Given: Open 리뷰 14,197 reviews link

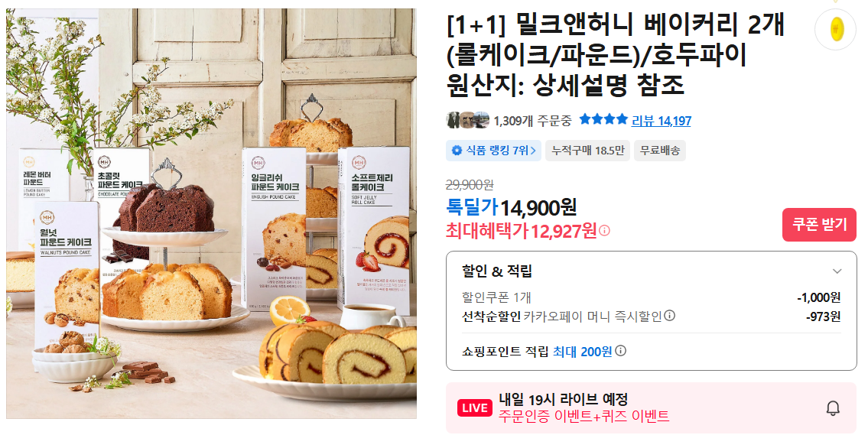Looking at the screenshot, I should click(x=661, y=121).
